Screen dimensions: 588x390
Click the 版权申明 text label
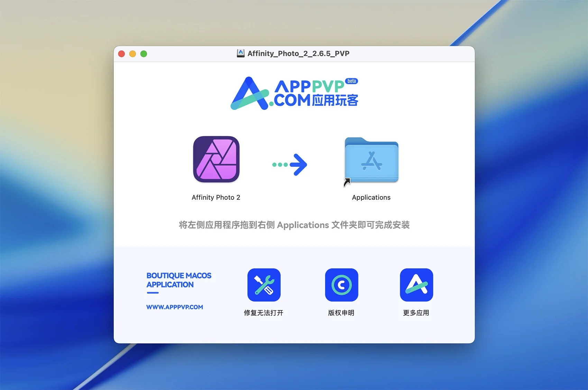point(341,313)
